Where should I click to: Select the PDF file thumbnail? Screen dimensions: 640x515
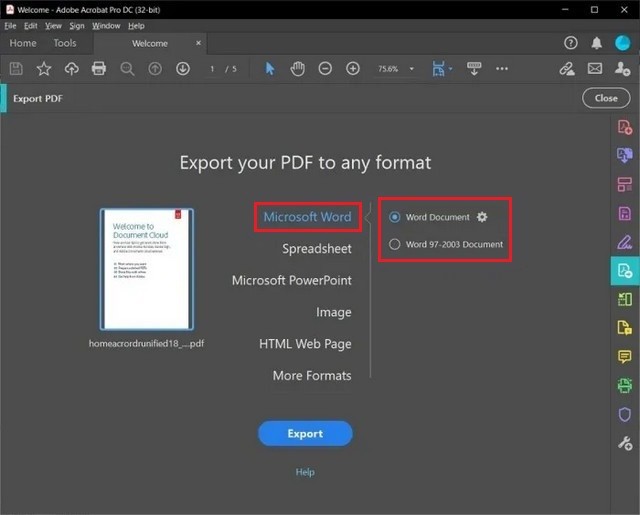click(147, 269)
